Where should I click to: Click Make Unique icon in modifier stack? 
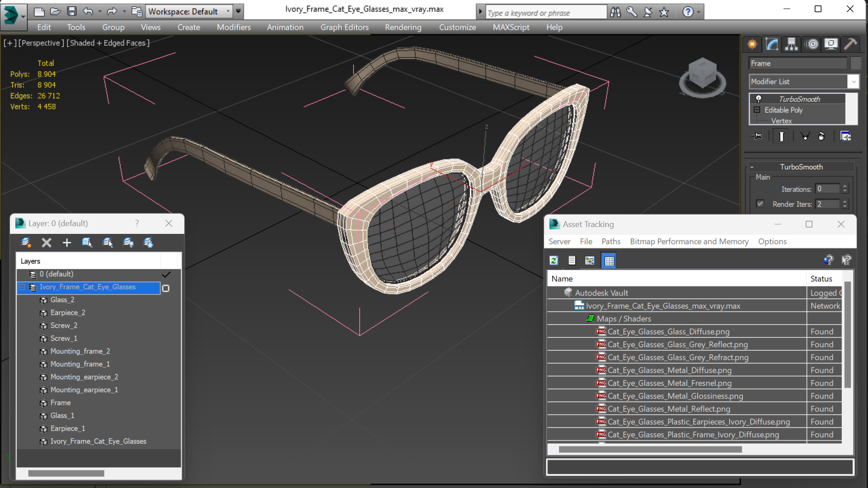point(805,136)
